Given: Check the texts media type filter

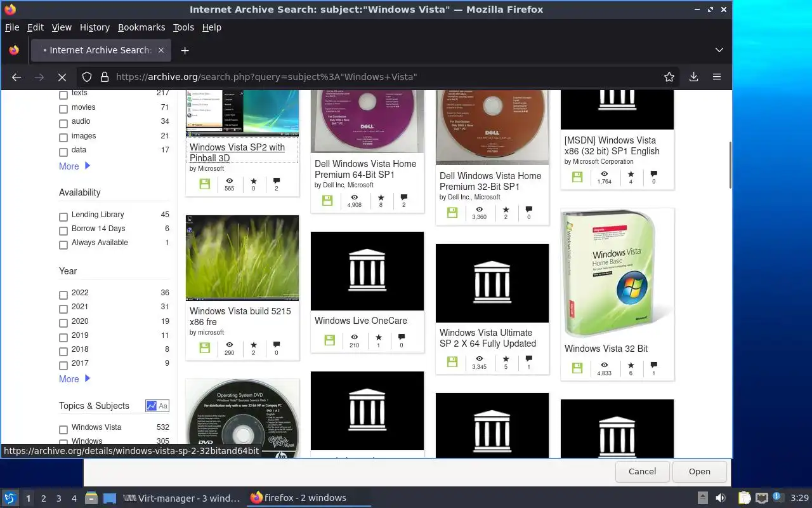Looking at the screenshot, I should [x=63, y=95].
